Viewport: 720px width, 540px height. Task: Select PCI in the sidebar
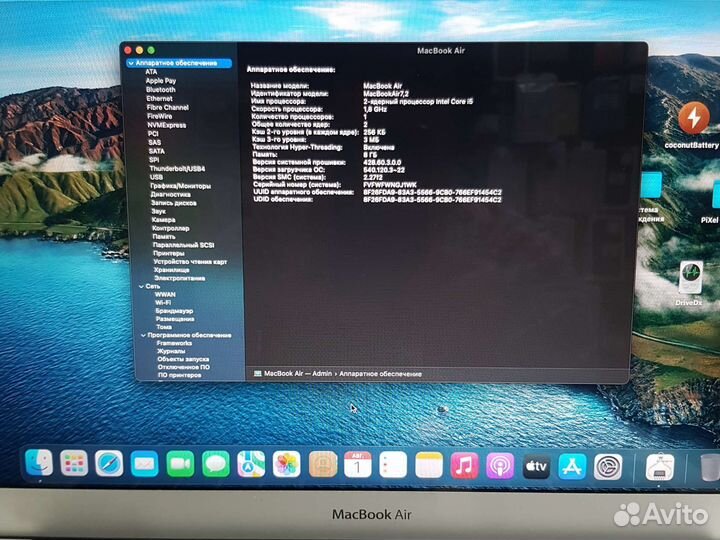(153, 134)
